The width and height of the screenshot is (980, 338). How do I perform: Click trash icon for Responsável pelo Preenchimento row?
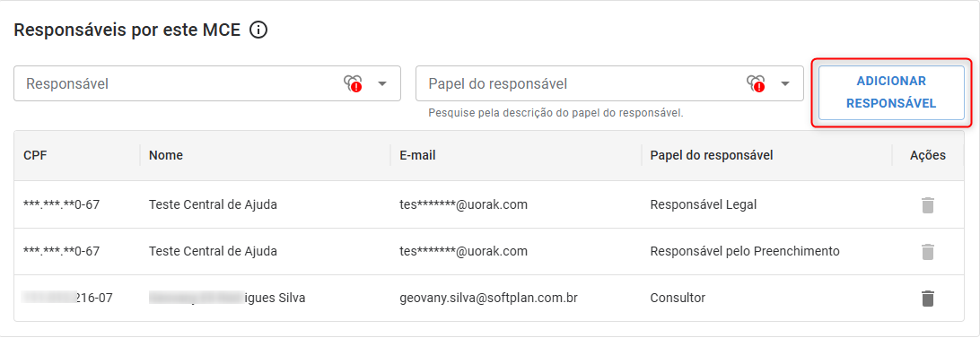coord(928,252)
